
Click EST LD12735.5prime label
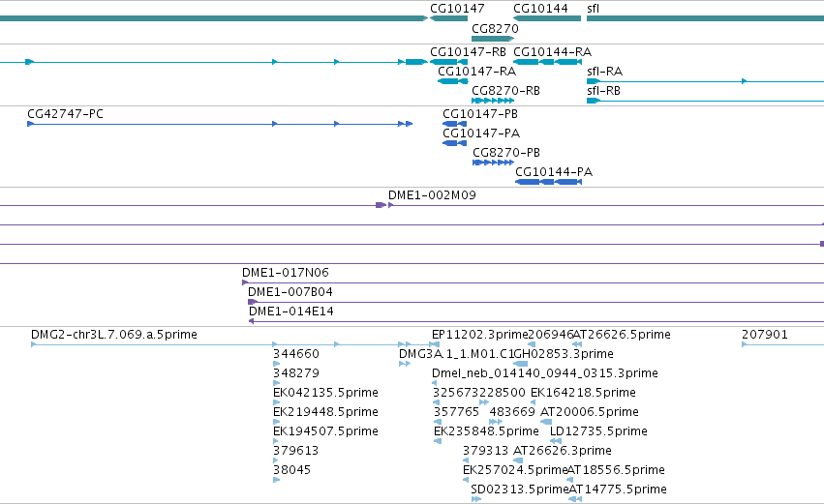pos(598,431)
